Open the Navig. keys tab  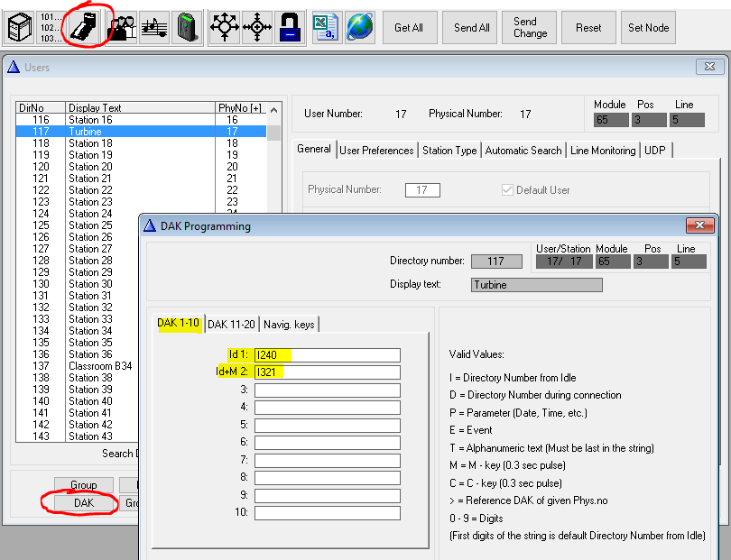coord(289,324)
